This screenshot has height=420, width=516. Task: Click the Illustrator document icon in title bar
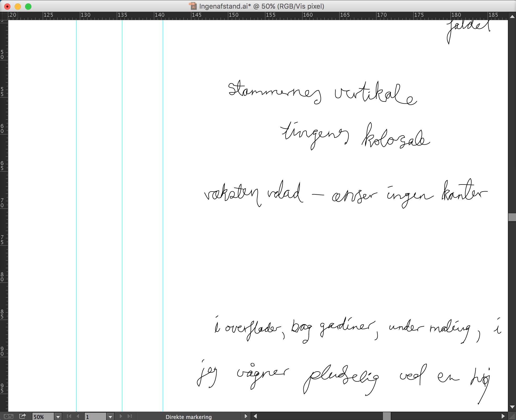click(x=193, y=6)
